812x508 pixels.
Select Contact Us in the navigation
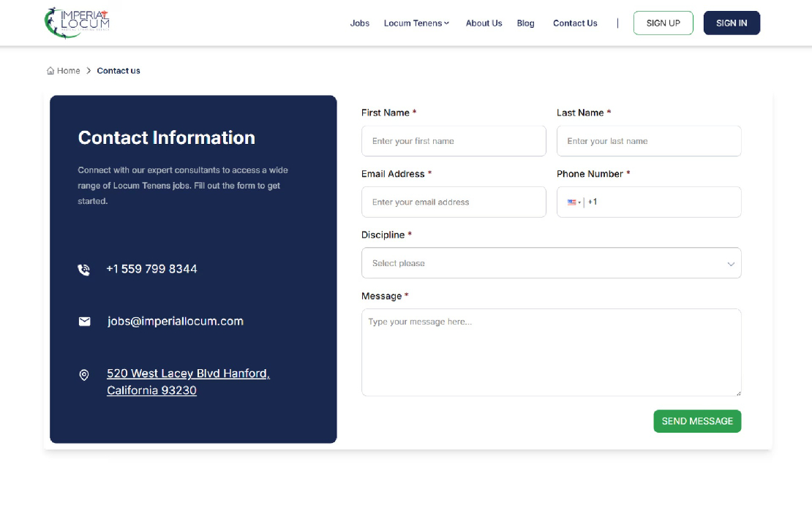575,23
